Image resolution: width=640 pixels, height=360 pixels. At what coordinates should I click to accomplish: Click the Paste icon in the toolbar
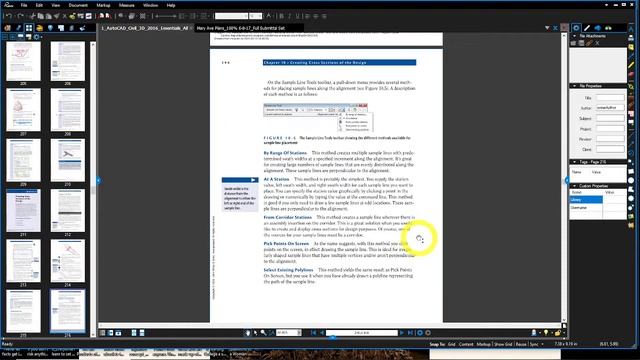[48, 16]
